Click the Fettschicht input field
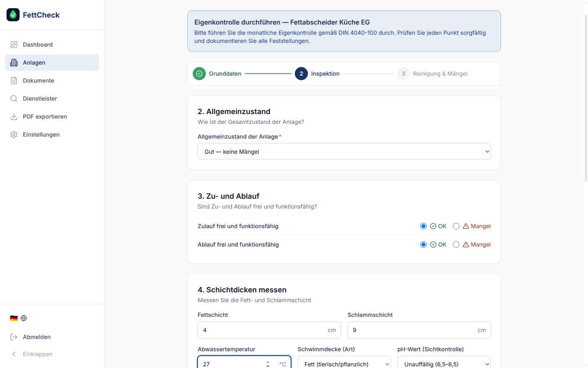588x368 pixels. (269, 330)
